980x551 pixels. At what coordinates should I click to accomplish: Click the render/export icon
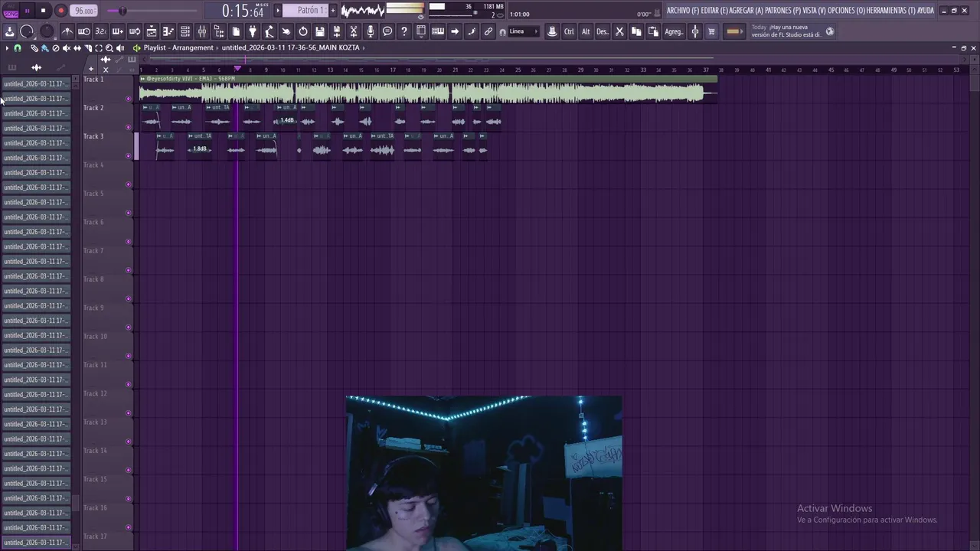(x=337, y=31)
